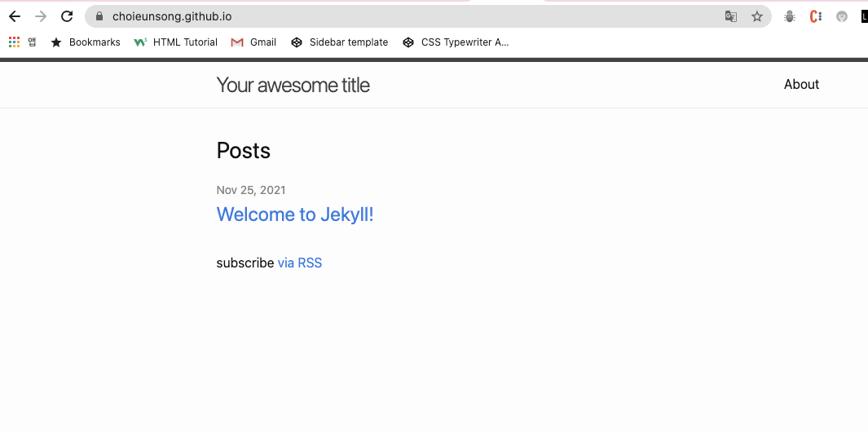Focus the choieunsong.github.io address bar
Image resolution: width=868 pixels, height=433 pixels.
click(410, 16)
